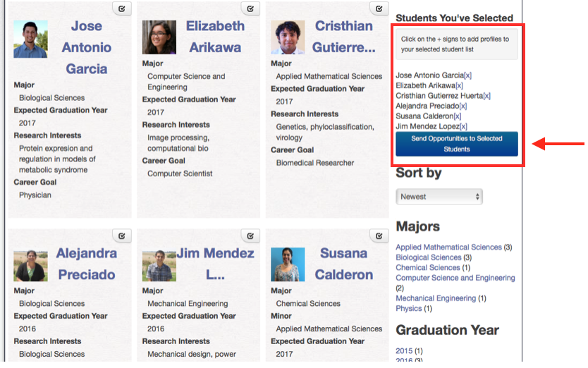Click select icon on Alejandra Preciado card
The height and width of the screenshot is (368, 588).
click(122, 236)
